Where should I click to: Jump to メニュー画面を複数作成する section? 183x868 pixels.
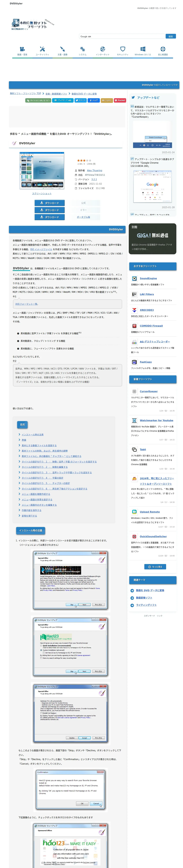tap(36, 494)
